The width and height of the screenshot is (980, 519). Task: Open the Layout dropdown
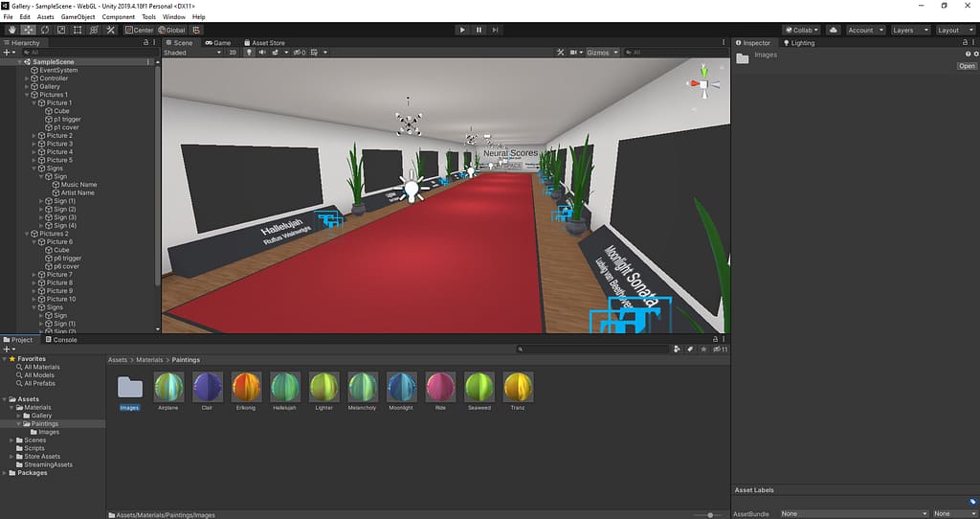click(x=952, y=30)
